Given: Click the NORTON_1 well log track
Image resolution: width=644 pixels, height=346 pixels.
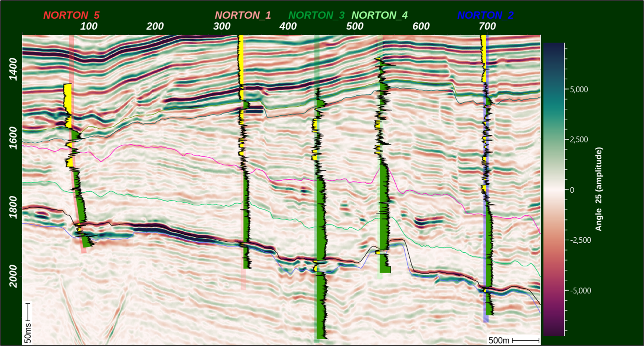Looking at the screenshot, I should (x=244, y=152).
